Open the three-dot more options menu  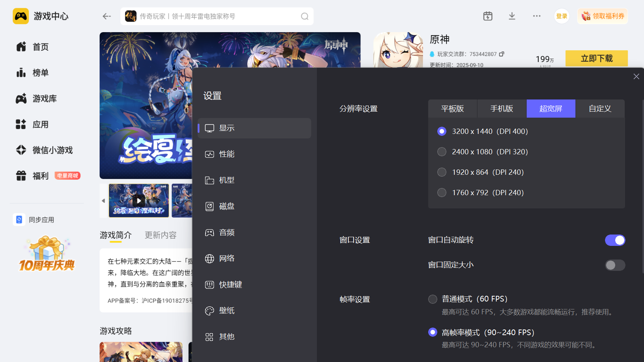[x=536, y=16]
